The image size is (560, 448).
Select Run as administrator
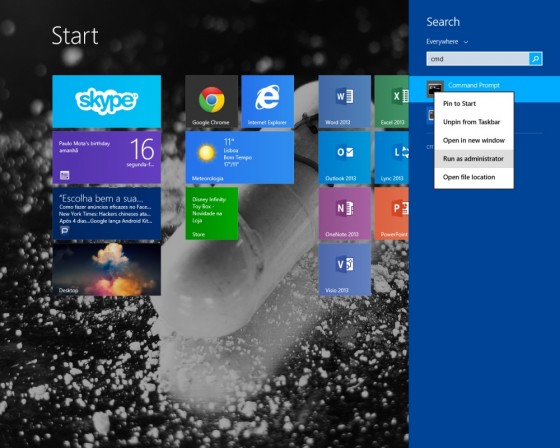474,159
